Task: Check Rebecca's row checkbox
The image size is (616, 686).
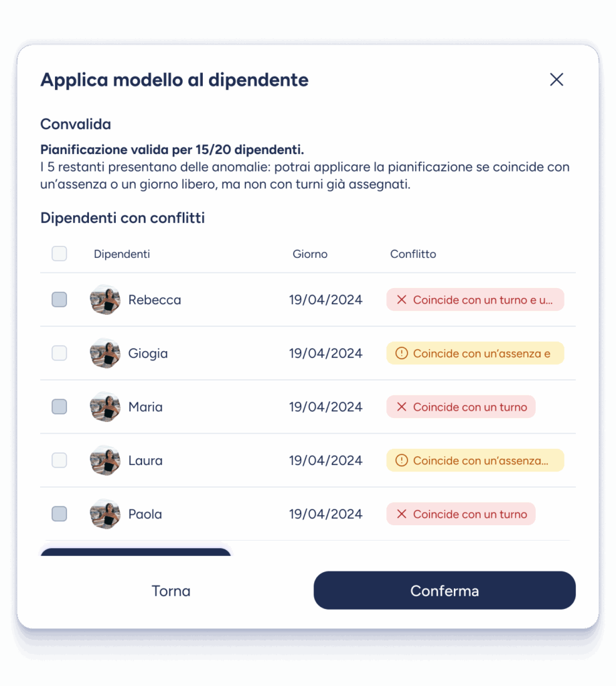Action: point(60,299)
